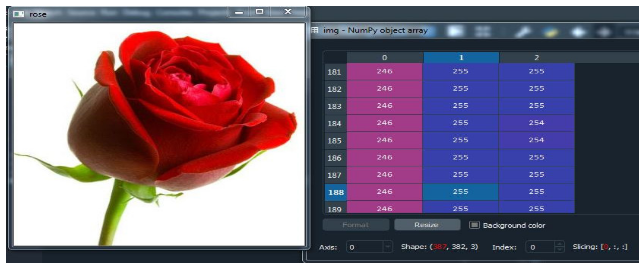Click the table icon beside the img array title
This screenshot has width=644, height=269.
[x=315, y=30]
